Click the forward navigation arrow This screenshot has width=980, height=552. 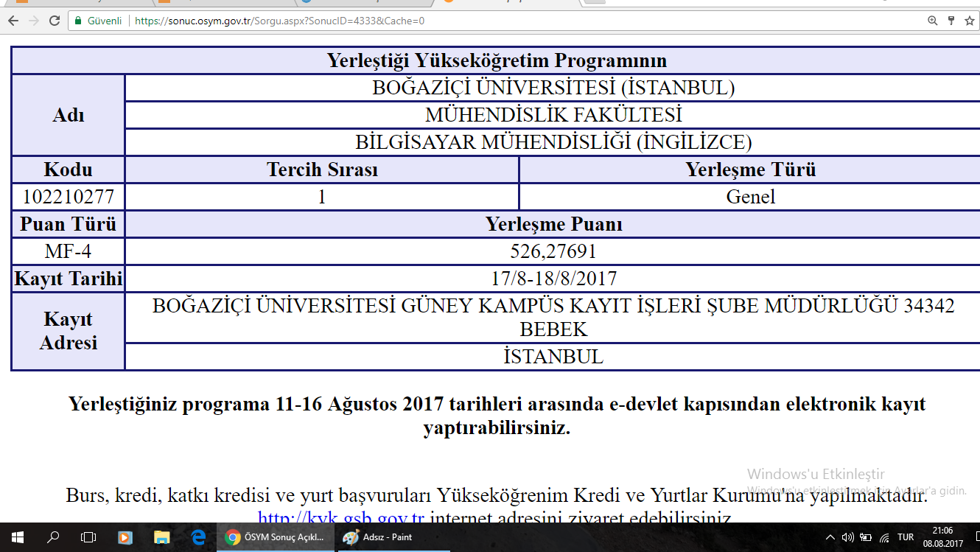point(33,21)
